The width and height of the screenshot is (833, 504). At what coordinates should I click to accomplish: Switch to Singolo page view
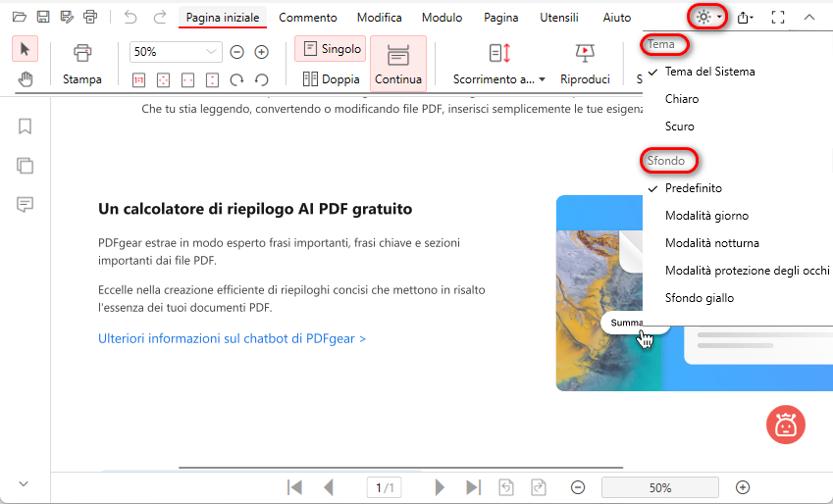[x=331, y=49]
